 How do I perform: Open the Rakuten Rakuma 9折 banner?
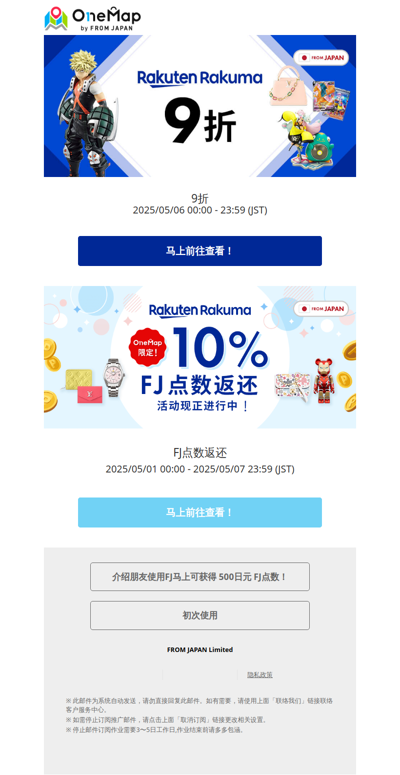(x=200, y=106)
